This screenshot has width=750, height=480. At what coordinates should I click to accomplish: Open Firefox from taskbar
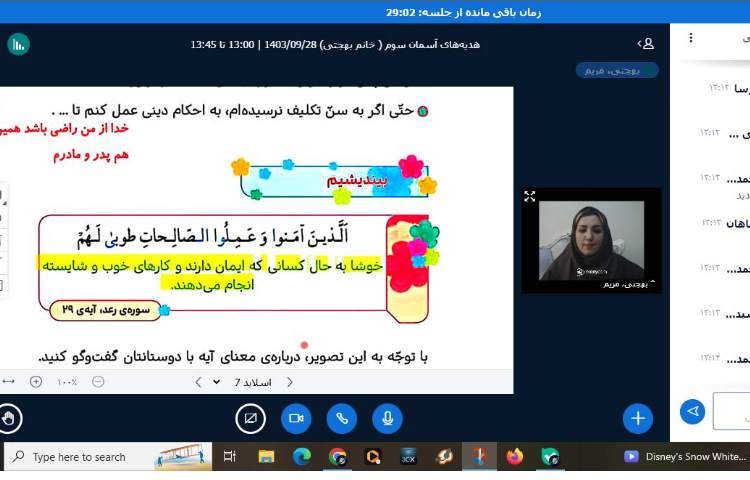(x=515, y=457)
